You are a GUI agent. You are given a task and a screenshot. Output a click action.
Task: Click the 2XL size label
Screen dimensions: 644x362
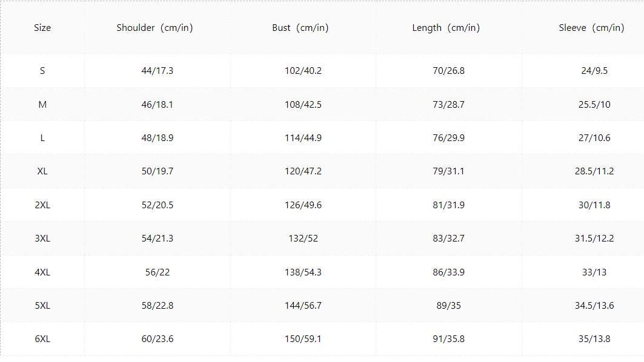42,205
